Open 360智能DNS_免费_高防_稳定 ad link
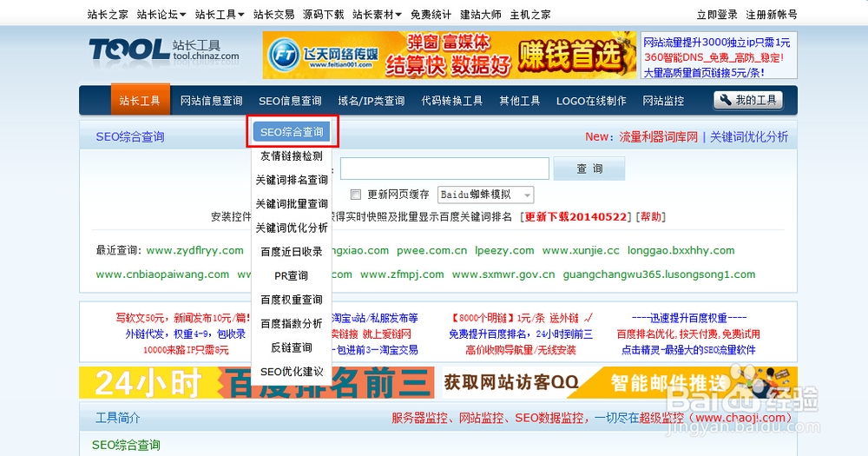The image size is (868, 456). pyautogui.click(x=714, y=57)
